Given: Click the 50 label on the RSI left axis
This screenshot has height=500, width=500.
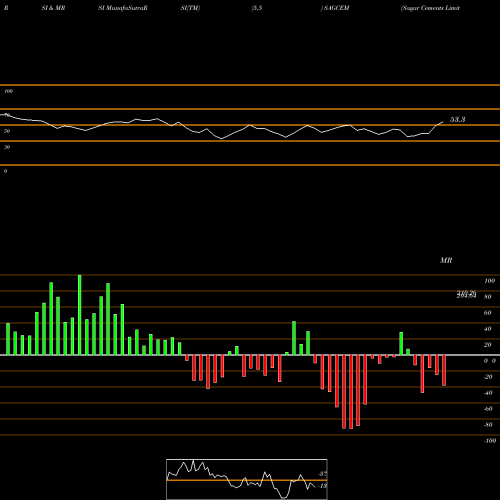Looking at the screenshot, I should [7, 131].
